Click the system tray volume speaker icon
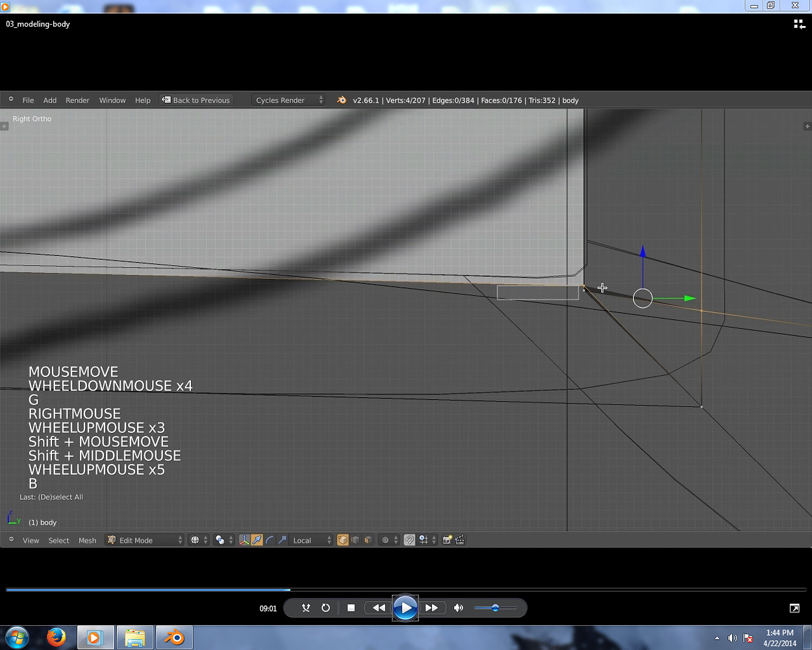This screenshot has height=650, width=812. coord(732,638)
